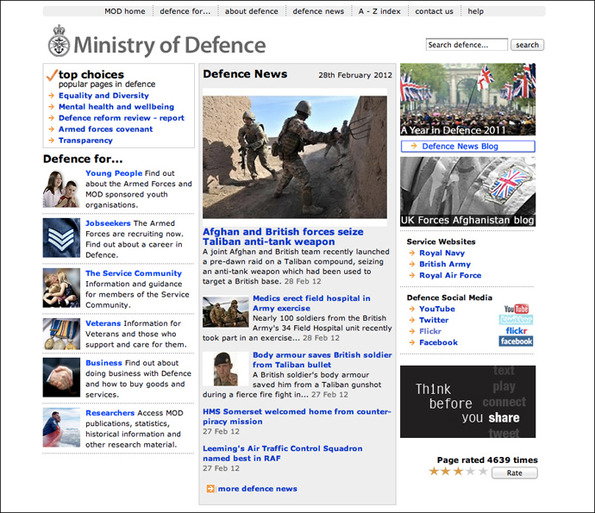Open the about defence menu item

point(252,11)
